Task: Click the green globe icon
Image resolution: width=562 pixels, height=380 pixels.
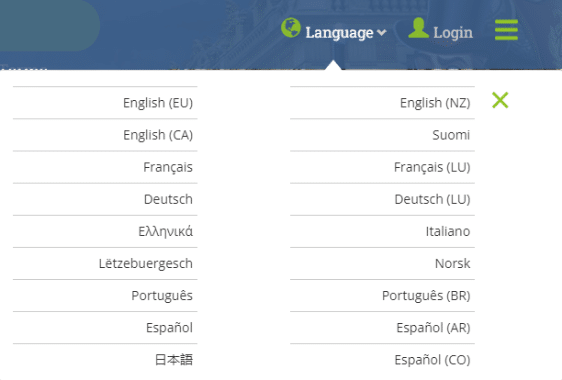Action: point(291,28)
